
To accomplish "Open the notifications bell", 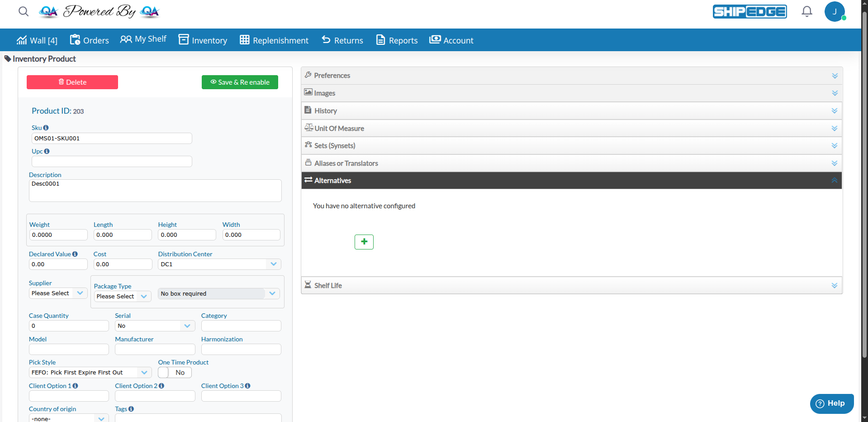I will click(x=806, y=11).
